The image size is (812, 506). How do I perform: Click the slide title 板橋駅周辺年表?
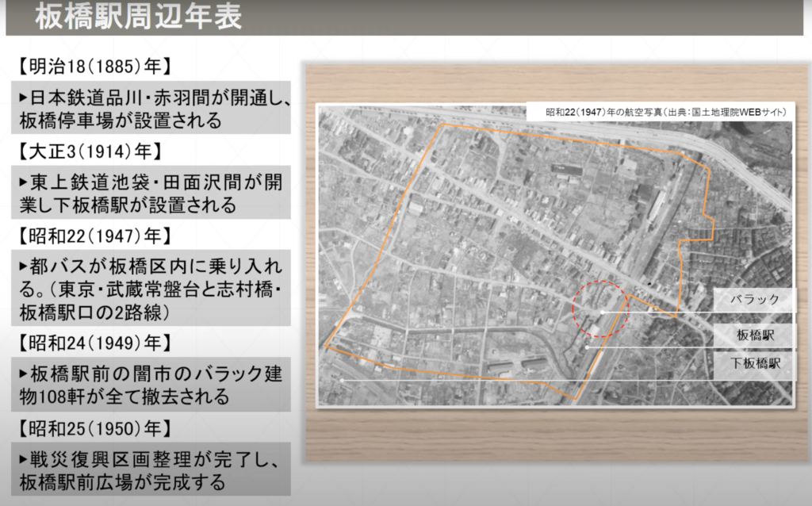pyautogui.click(x=138, y=17)
